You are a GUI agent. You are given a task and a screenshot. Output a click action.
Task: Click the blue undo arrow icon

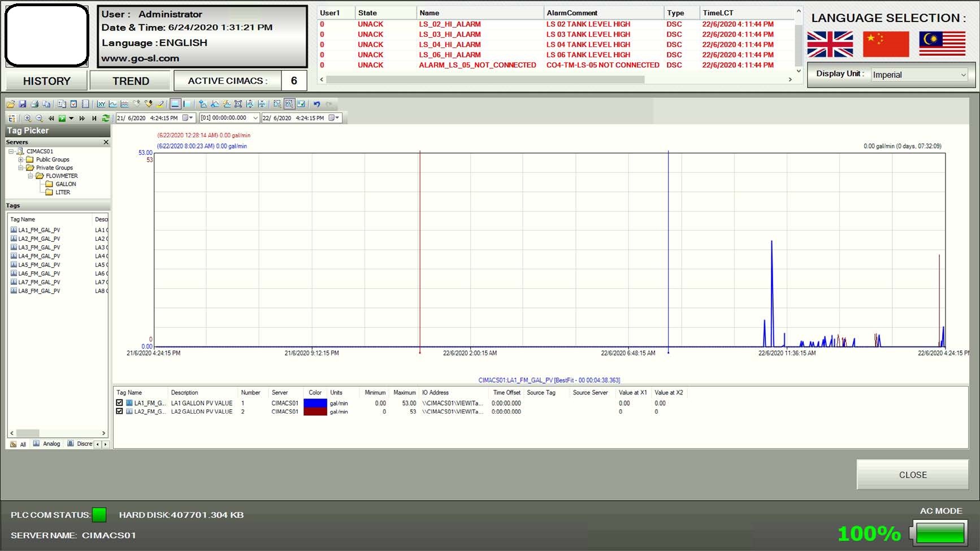click(x=316, y=104)
